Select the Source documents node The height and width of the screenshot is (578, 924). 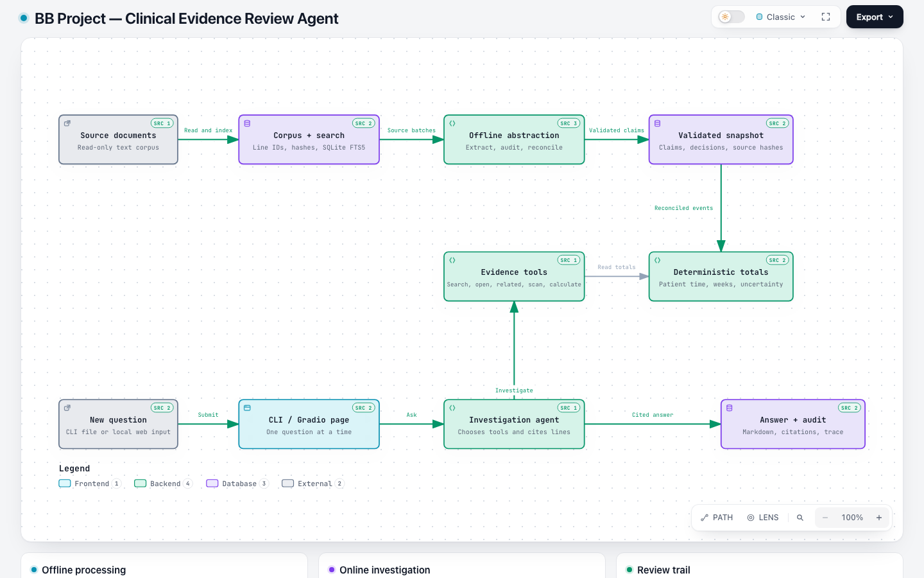pyautogui.click(x=118, y=139)
